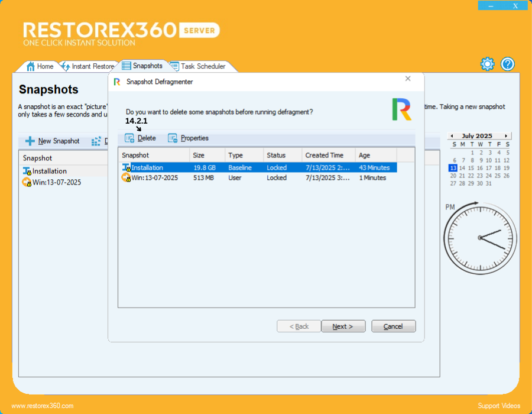This screenshot has height=414, width=532.
Task: Sort by the Type column header
Action: [x=244, y=155]
